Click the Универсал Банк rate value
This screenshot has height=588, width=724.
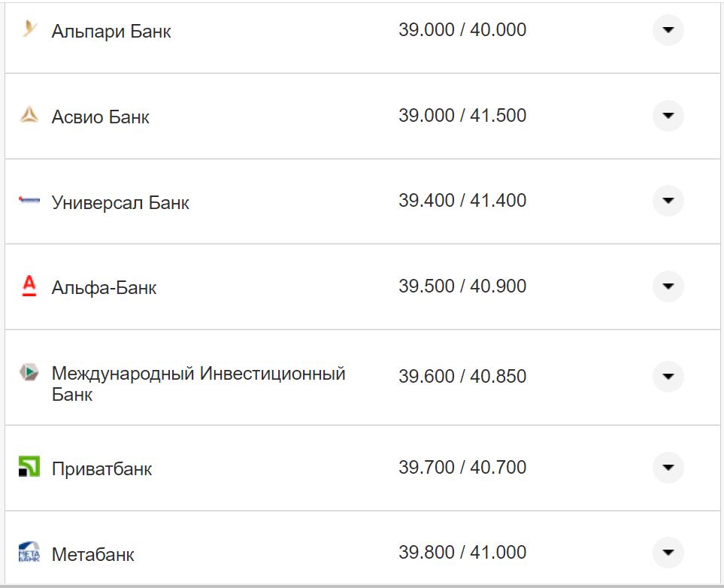(x=464, y=200)
